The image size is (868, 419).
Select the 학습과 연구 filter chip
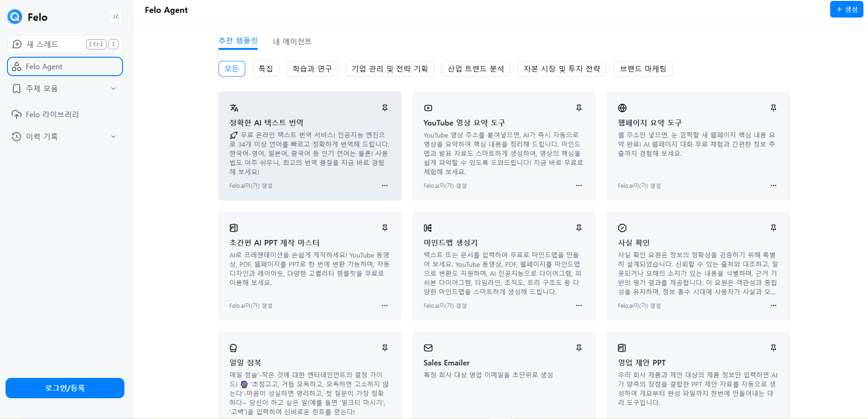[312, 69]
